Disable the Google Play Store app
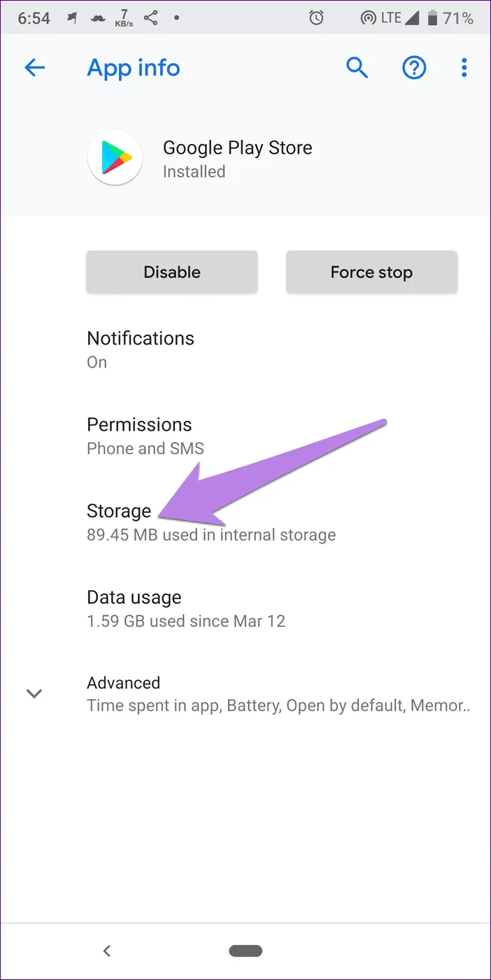This screenshot has height=980, width=491. pyautogui.click(x=172, y=272)
